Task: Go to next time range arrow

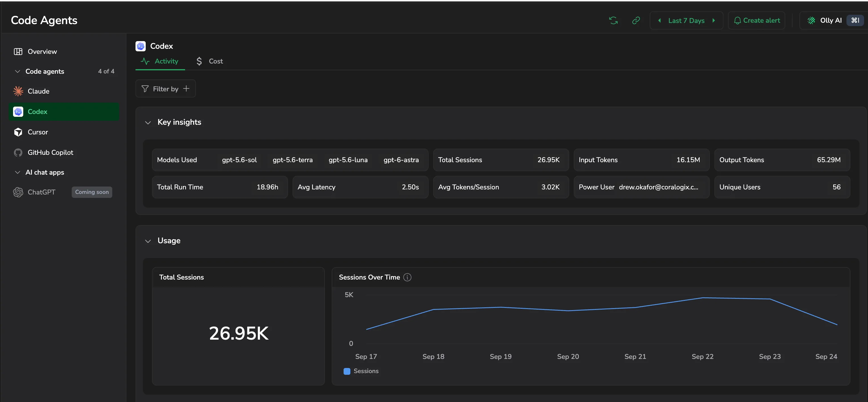Action: [713, 21]
